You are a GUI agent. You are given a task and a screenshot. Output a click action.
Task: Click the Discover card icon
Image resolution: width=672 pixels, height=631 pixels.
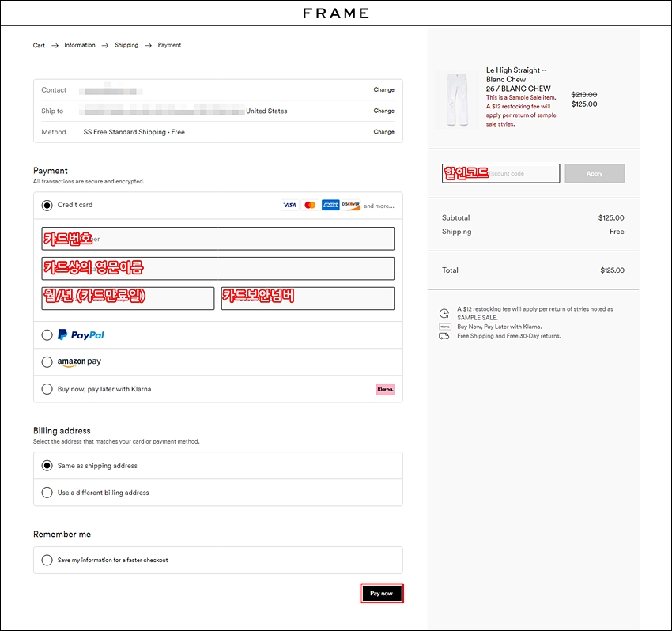[x=350, y=206]
